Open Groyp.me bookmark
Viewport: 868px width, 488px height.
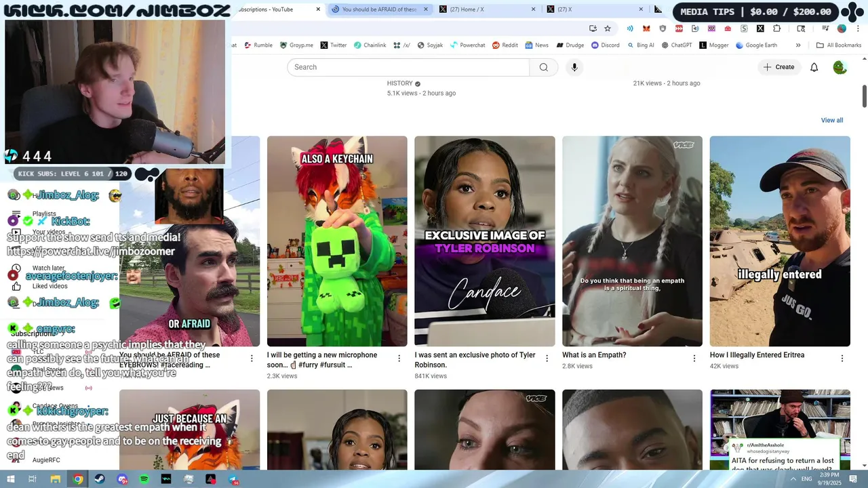(296, 45)
